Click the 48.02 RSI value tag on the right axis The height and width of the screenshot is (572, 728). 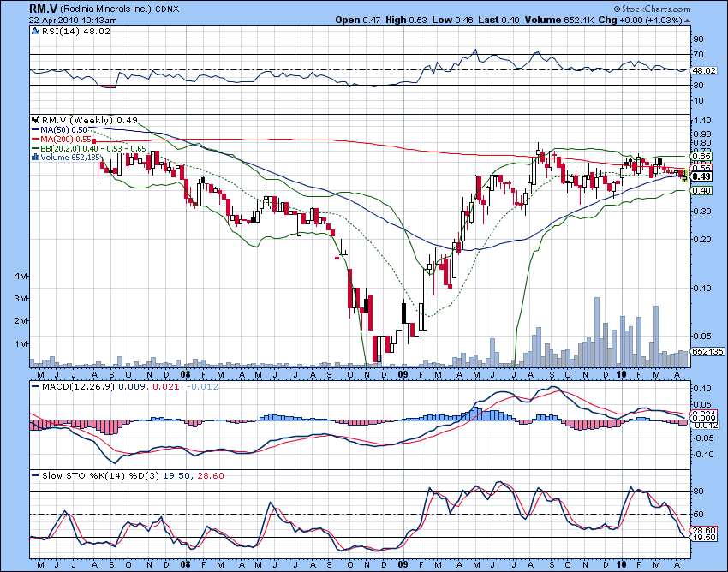coord(704,70)
